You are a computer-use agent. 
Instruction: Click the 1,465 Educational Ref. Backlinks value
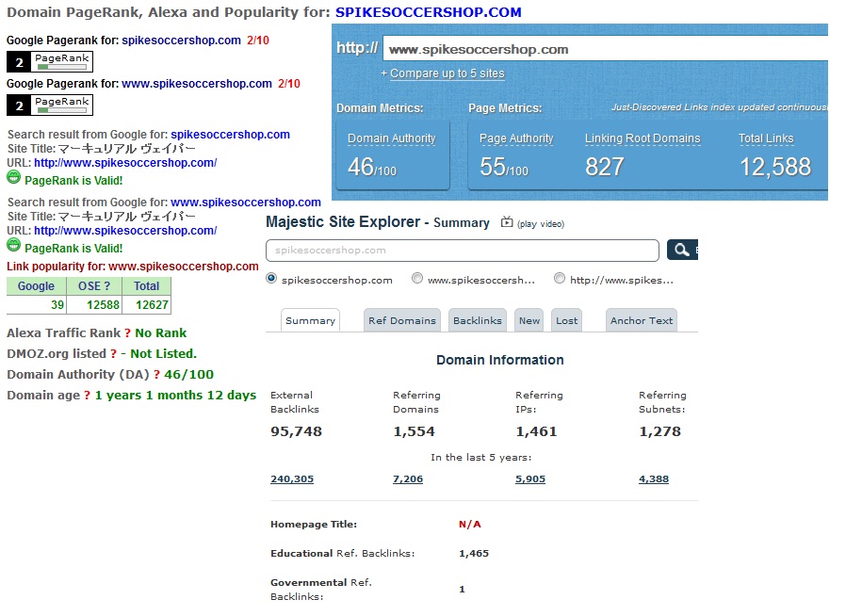[474, 554]
